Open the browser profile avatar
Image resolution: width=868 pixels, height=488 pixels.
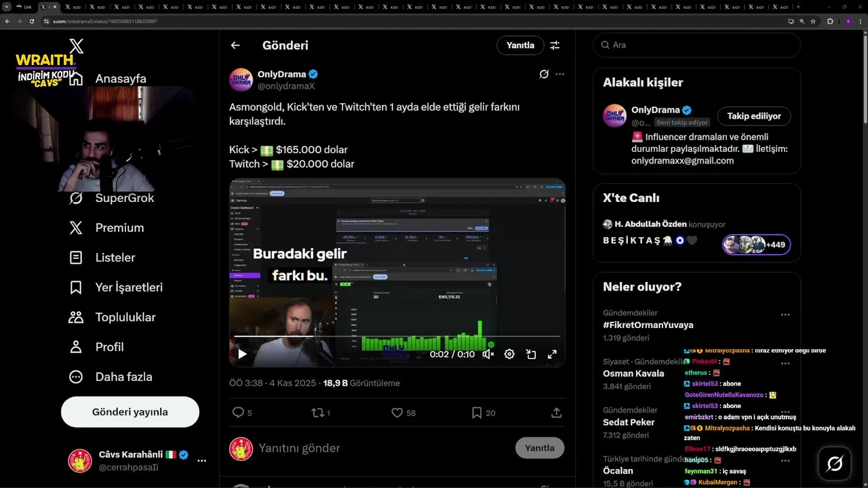[x=848, y=21]
